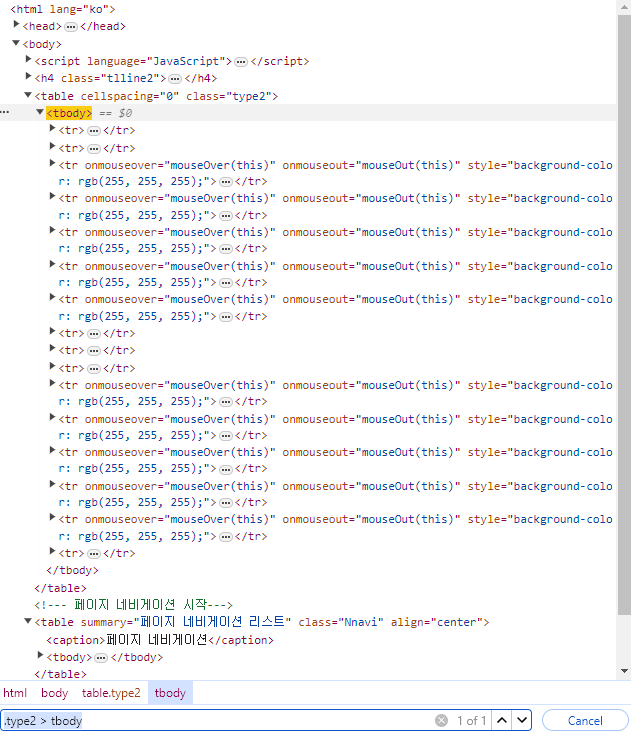The width and height of the screenshot is (631, 733).
Task: Select the table cellspacing="0" class type2 line
Action: 156,96
